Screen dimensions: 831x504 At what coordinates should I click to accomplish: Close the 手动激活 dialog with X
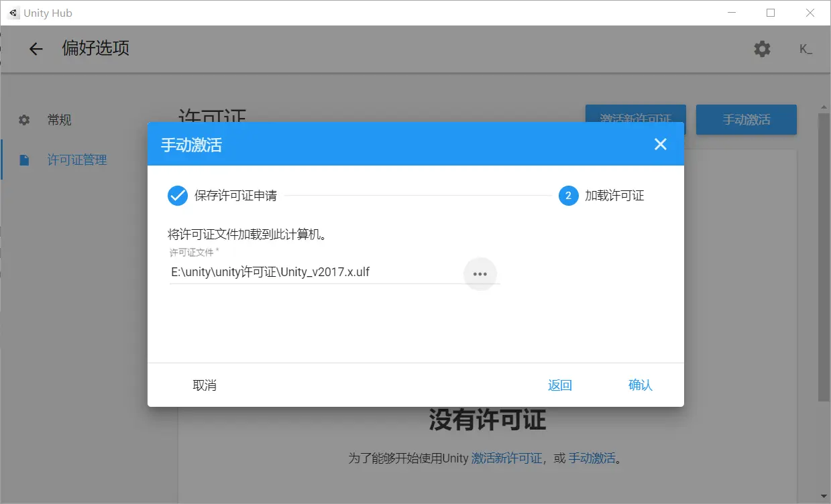[x=661, y=144]
